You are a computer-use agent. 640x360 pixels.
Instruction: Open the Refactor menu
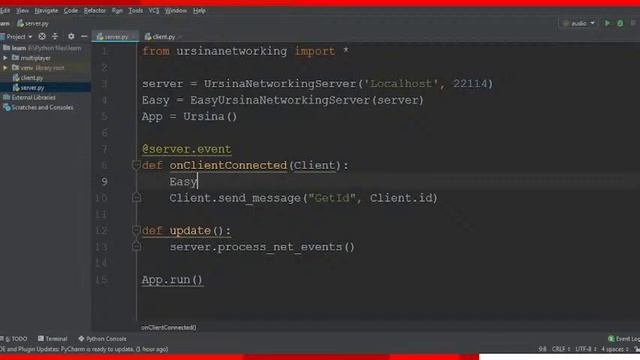95,11
